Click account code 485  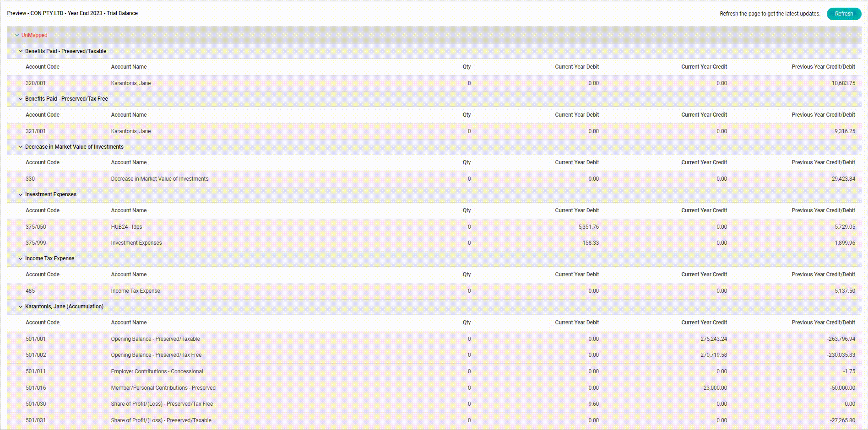(30, 291)
